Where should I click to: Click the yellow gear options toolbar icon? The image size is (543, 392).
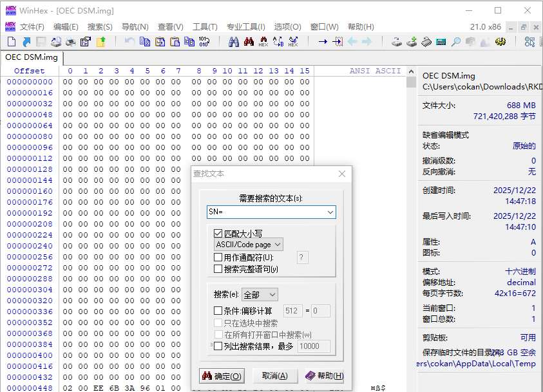pyautogui.click(x=499, y=42)
